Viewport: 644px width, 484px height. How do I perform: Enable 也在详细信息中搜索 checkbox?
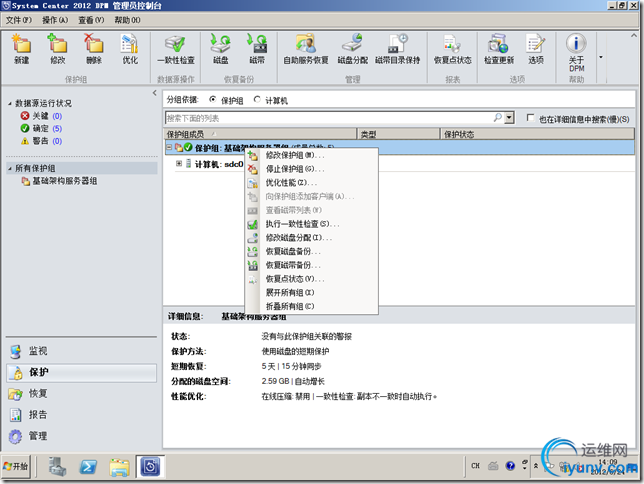coord(530,118)
